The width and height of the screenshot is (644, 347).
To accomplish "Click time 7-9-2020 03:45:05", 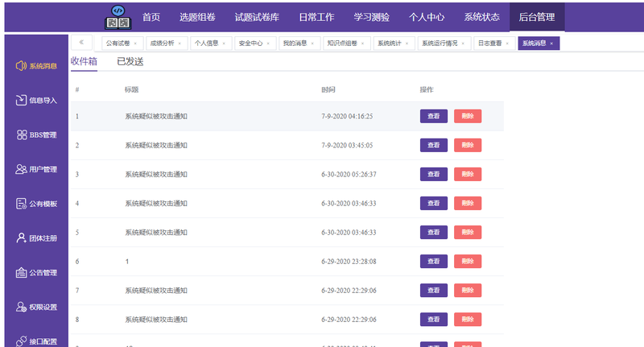I will pos(347,146).
